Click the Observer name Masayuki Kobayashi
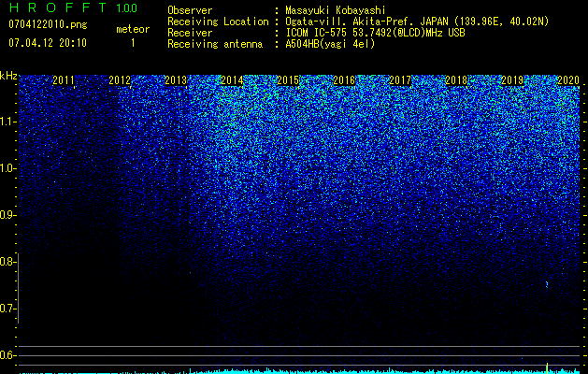The image size is (588, 374). pos(336,11)
